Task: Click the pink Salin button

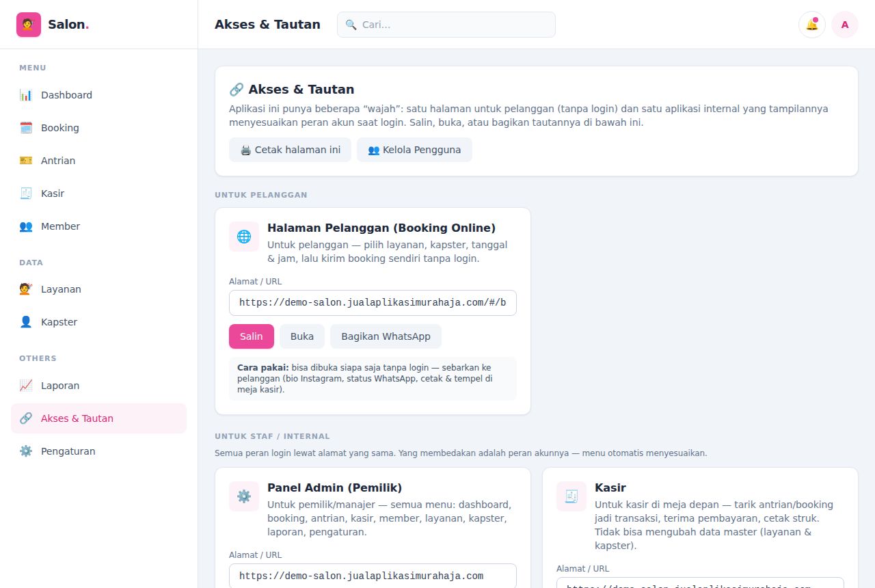Action: click(252, 336)
